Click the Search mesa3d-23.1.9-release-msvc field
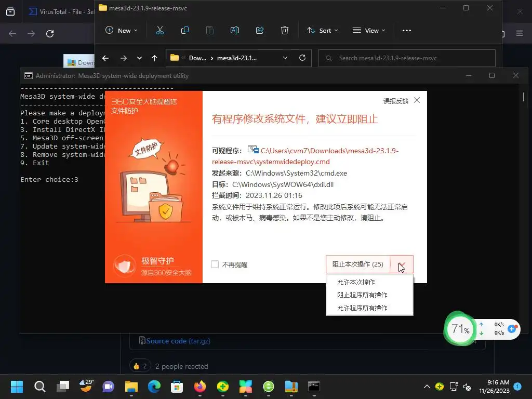The image size is (532, 399). pyautogui.click(x=406, y=58)
